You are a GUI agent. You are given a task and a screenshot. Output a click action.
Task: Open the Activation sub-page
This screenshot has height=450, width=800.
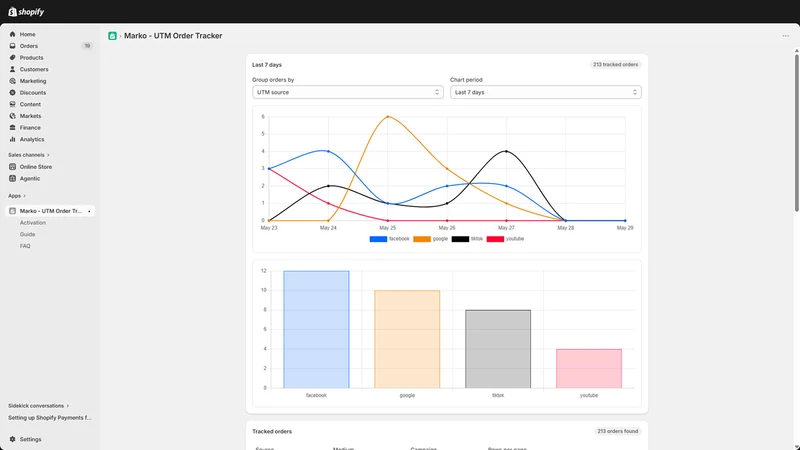point(33,222)
